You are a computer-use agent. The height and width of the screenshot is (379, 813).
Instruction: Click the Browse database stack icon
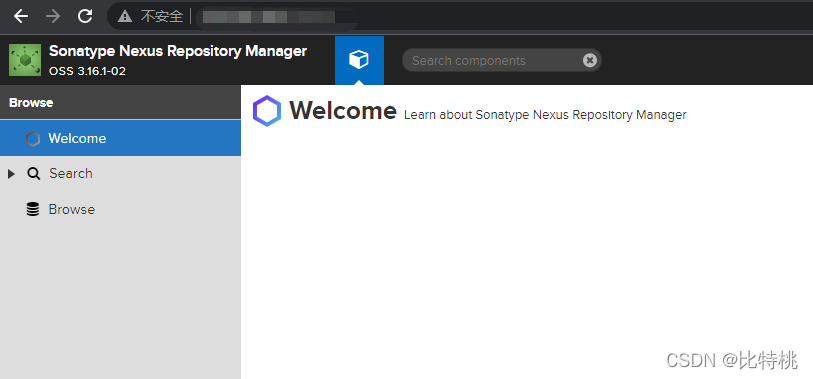coord(33,209)
